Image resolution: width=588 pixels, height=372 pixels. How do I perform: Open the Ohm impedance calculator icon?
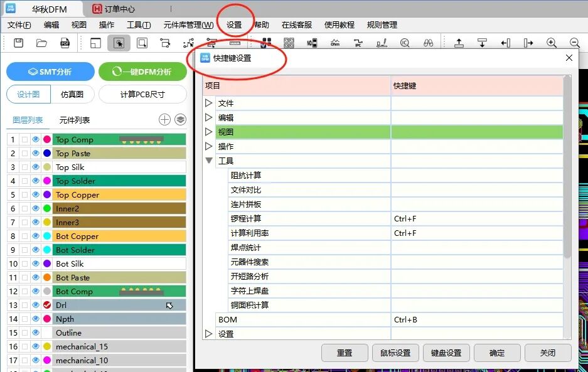tap(335, 43)
